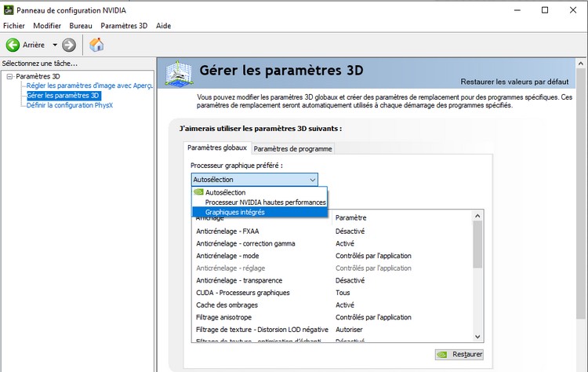The width and height of the screenshot is (588, 372).
Task: Click the main panel vertical scrollbar thumb
Action: tap(580, 192)
